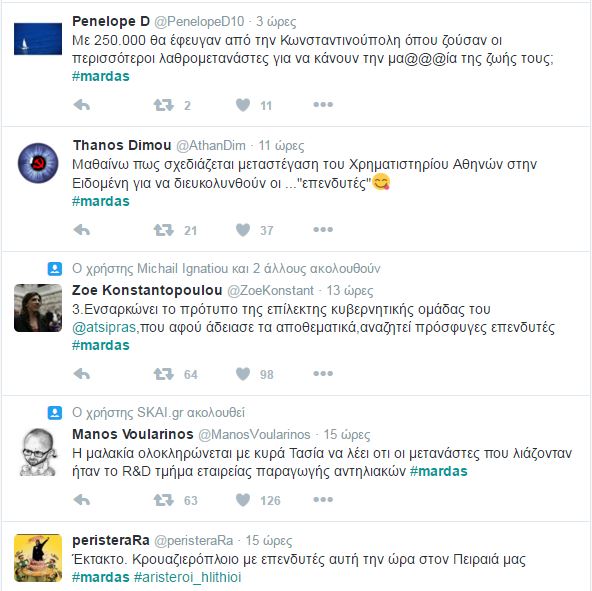Image resolution: width=592 pixels, height=591 pixels.
Task: Open more options on Zoe Konstantopoulou's tweet
Action: coord(323,373)
